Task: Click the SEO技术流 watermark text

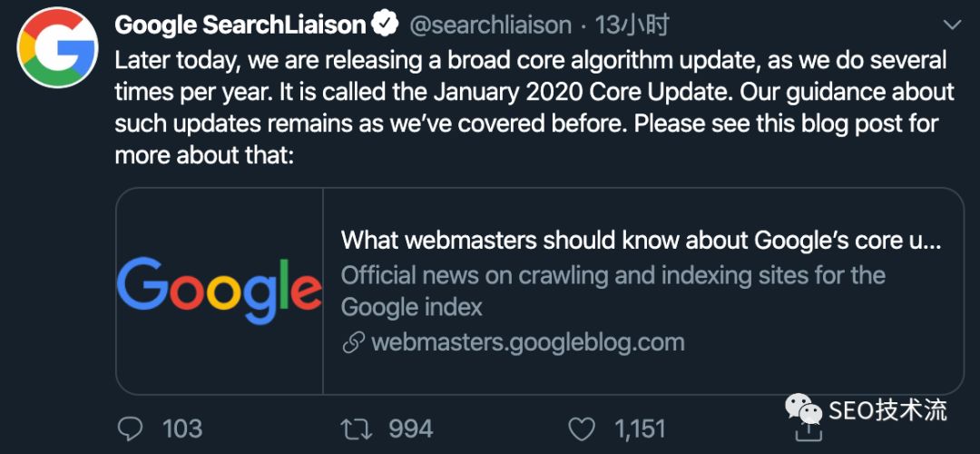Action: (x=887, y=410)
